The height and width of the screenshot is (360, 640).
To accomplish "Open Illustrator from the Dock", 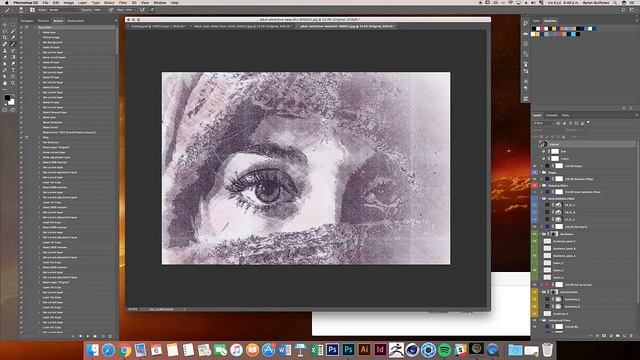I will (364, 350).
